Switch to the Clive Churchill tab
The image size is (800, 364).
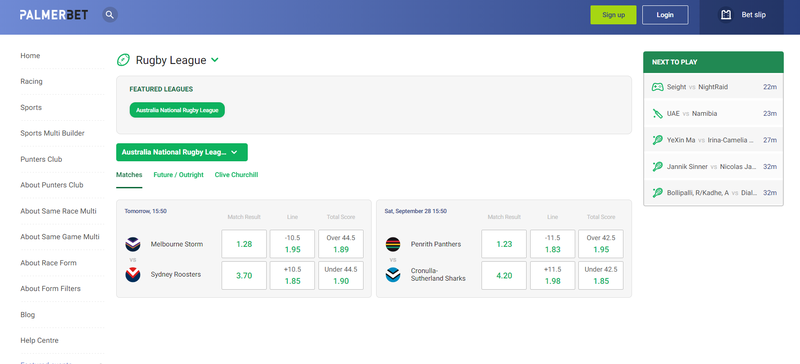236,175
